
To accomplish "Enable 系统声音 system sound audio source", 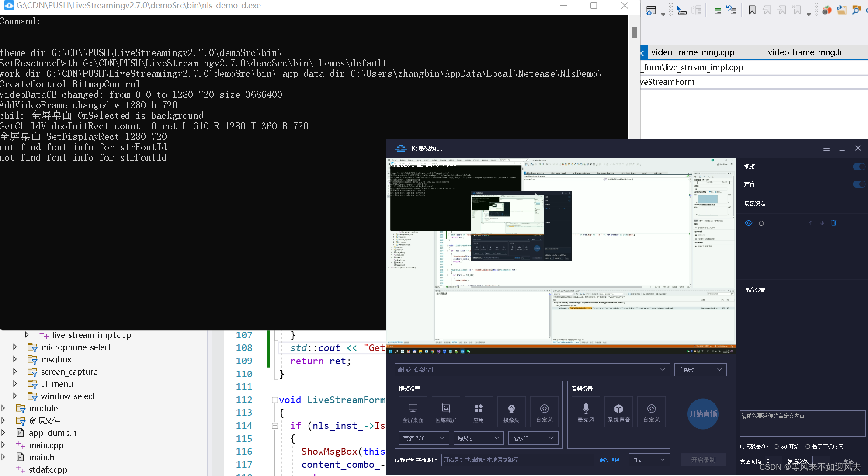I will (619, 412).
